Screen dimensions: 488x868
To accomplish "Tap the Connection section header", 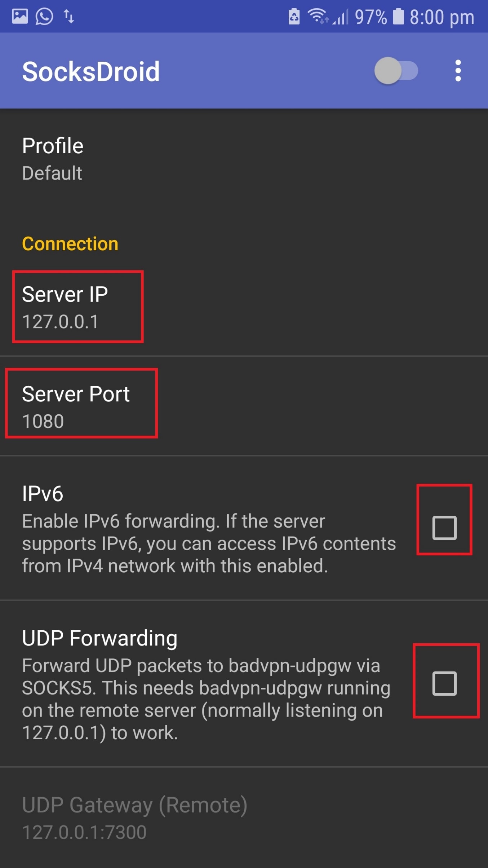I will coord(70,244).
